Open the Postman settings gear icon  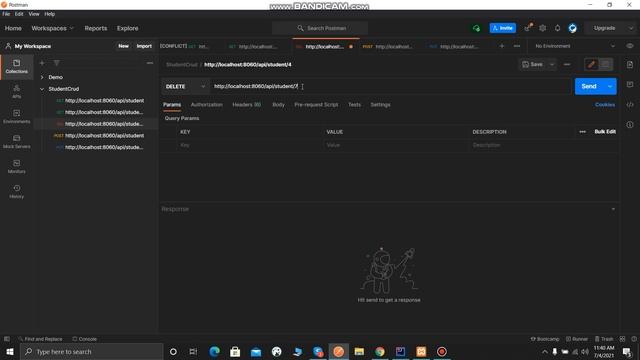(x=542, y=28)
